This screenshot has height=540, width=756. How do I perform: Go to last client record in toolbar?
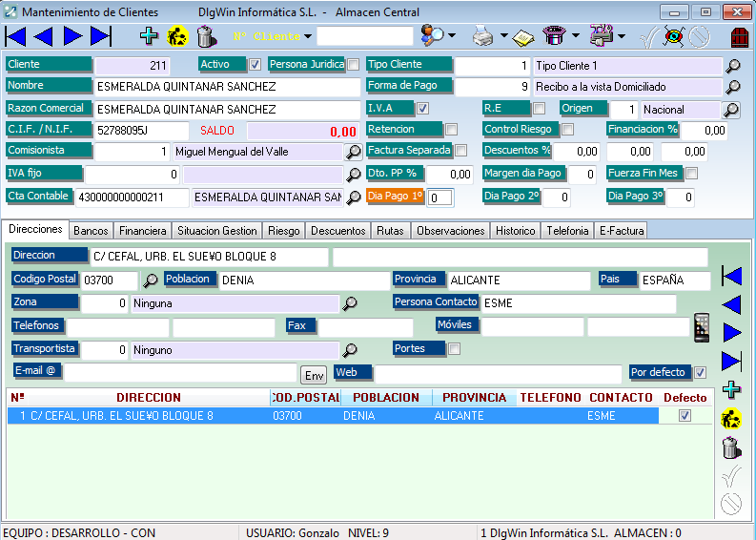(x=101, y=36)
